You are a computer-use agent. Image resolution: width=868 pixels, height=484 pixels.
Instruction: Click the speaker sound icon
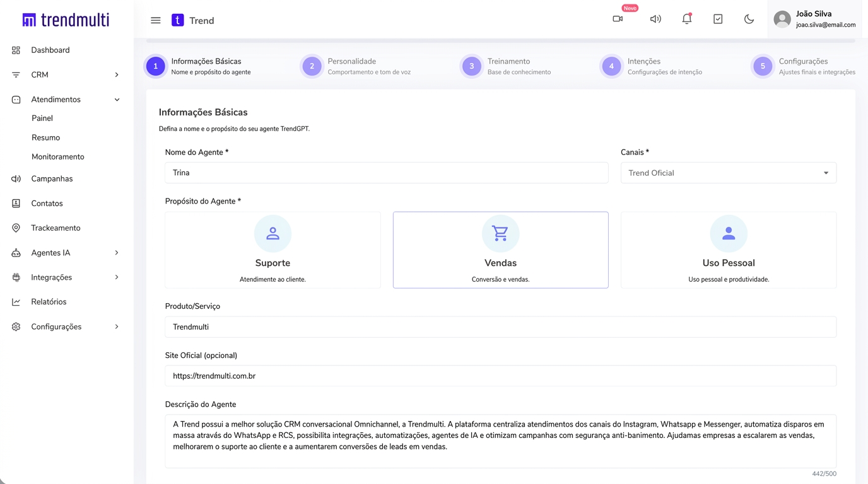(x=655, y=19)
